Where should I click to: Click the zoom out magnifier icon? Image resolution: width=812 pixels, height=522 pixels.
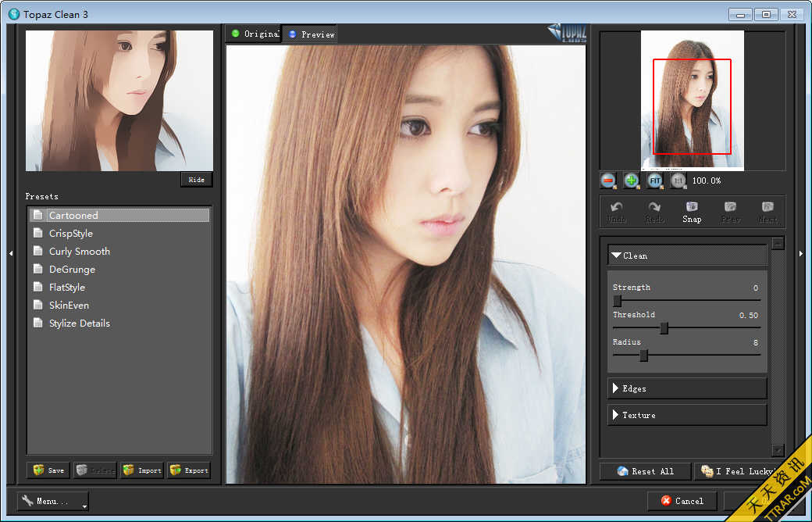pos(609,181)
